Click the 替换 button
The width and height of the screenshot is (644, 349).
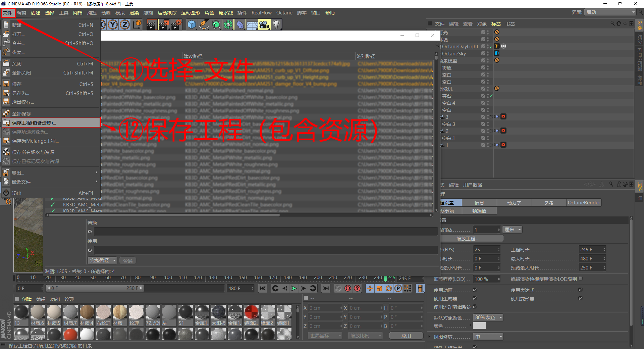pyautogui.click(x=127, y=260)
